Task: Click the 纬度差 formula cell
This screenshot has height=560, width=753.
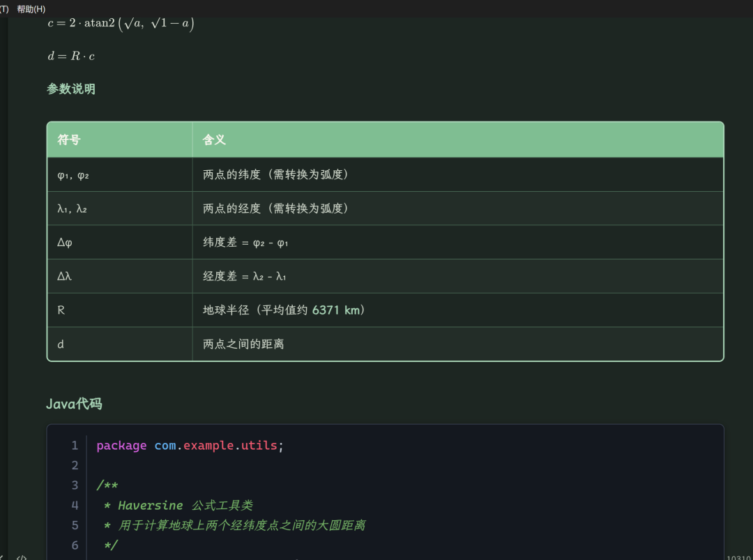Action: pos(457,243)
